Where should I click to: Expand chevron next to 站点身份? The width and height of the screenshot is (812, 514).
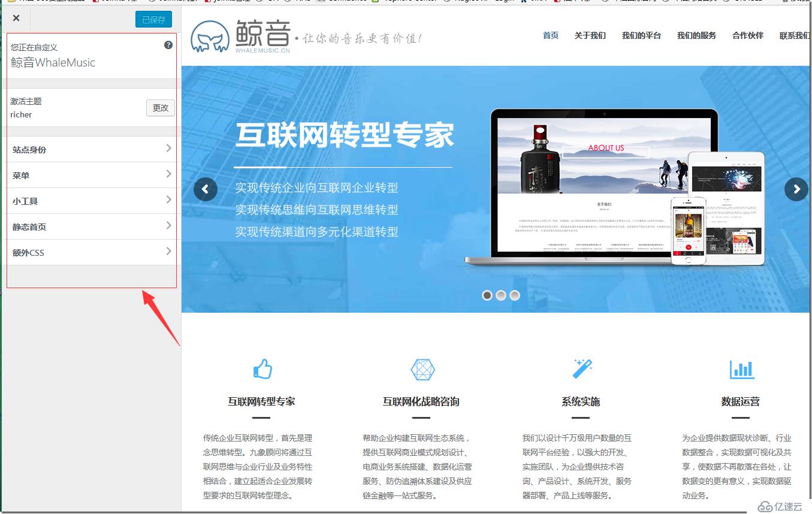pyautogui.click(x=168, y=149)
